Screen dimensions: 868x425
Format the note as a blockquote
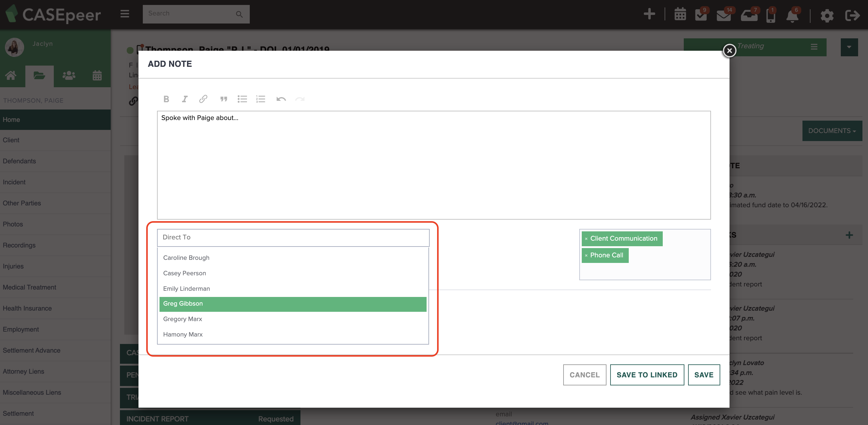(224, 99)
